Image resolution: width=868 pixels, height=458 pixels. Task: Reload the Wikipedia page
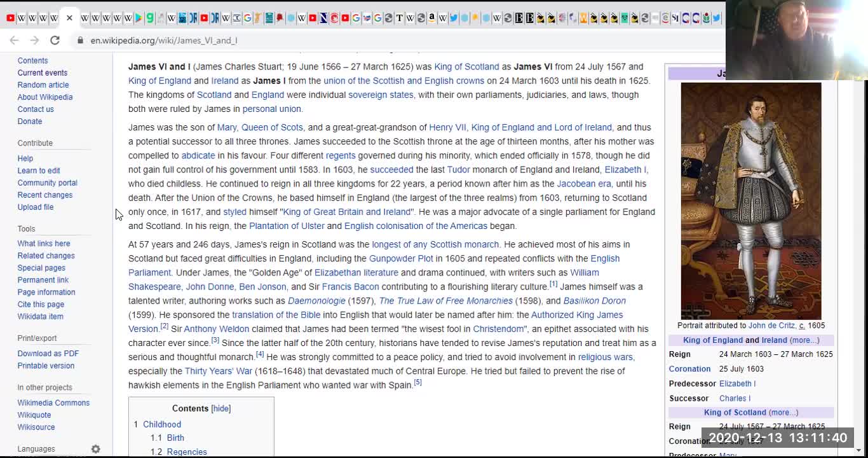coord(55,40)
